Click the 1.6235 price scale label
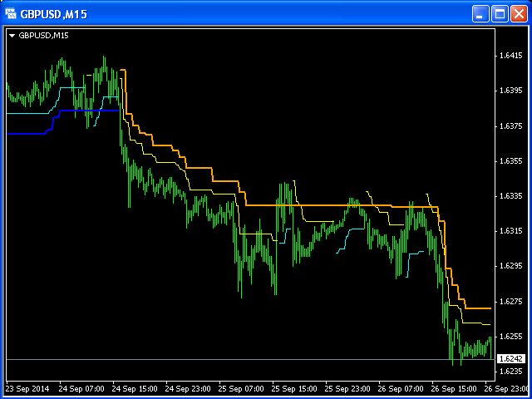 pyautogui.click(x=511, y=372)
